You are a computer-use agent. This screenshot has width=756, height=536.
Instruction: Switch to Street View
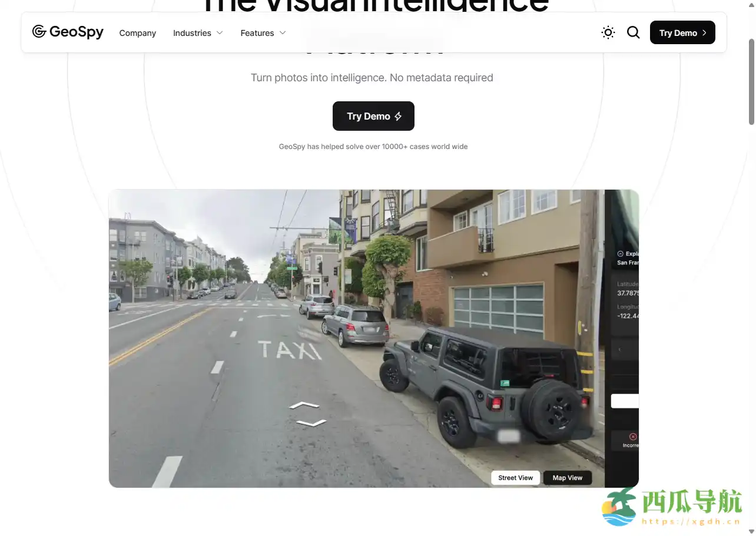click(x=515, y=478)
